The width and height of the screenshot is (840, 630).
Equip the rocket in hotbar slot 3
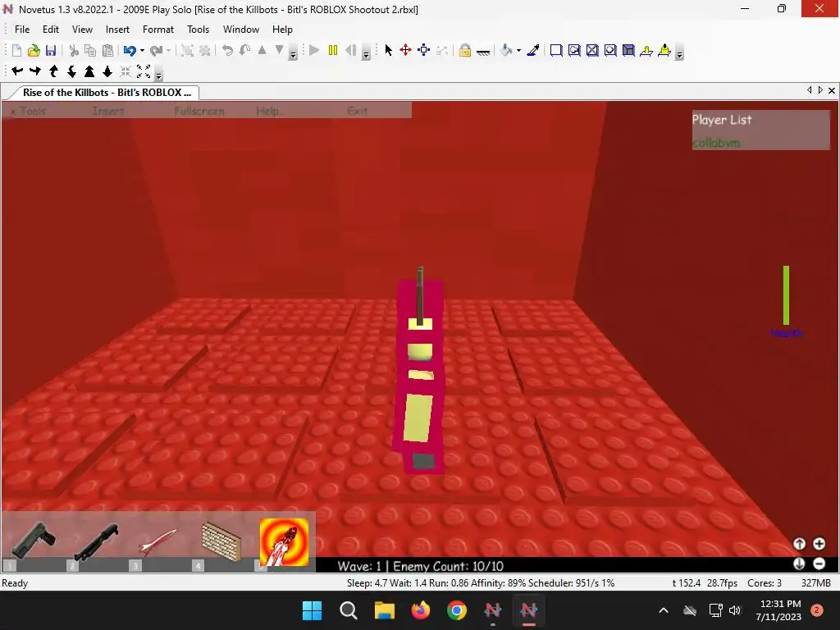click(158, 542)
